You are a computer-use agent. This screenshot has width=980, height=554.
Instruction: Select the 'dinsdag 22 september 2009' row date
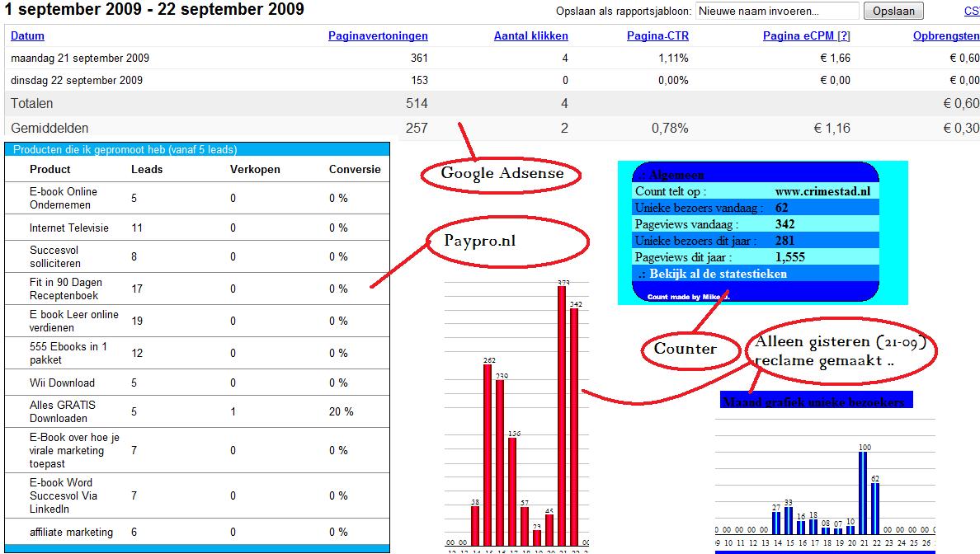pyautogui.click(x=76, y=81)
